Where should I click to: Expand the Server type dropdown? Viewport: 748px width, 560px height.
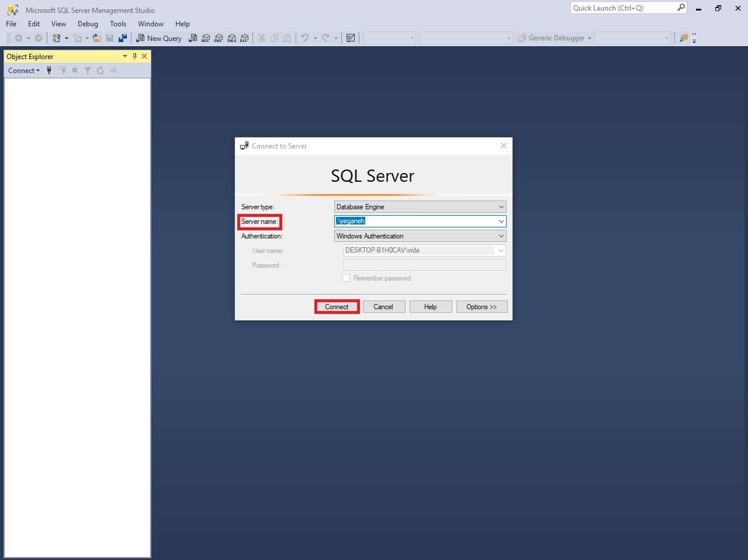[501, 207]
